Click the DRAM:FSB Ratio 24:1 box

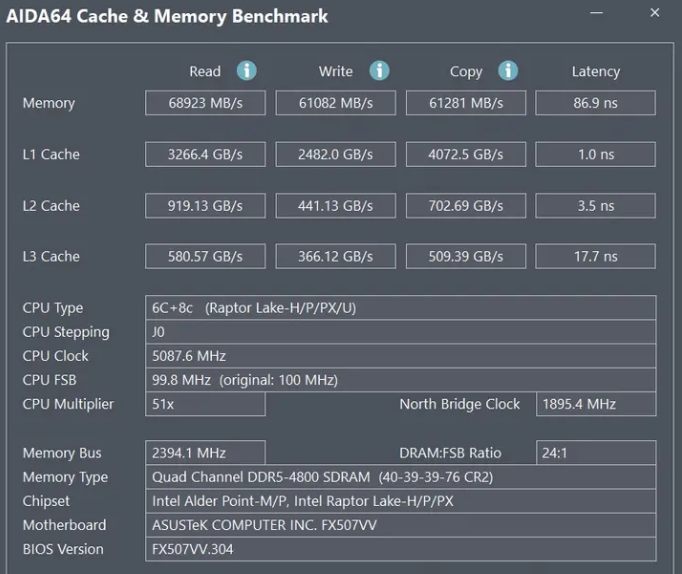(596, 453)
